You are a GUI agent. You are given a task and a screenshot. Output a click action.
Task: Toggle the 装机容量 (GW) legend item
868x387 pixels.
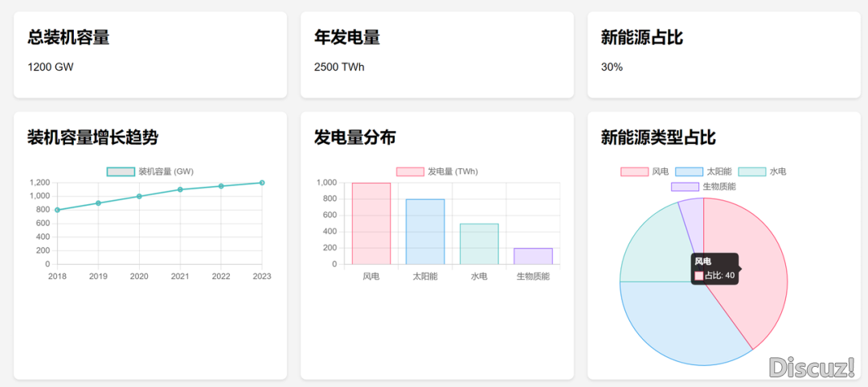point(150,171)
